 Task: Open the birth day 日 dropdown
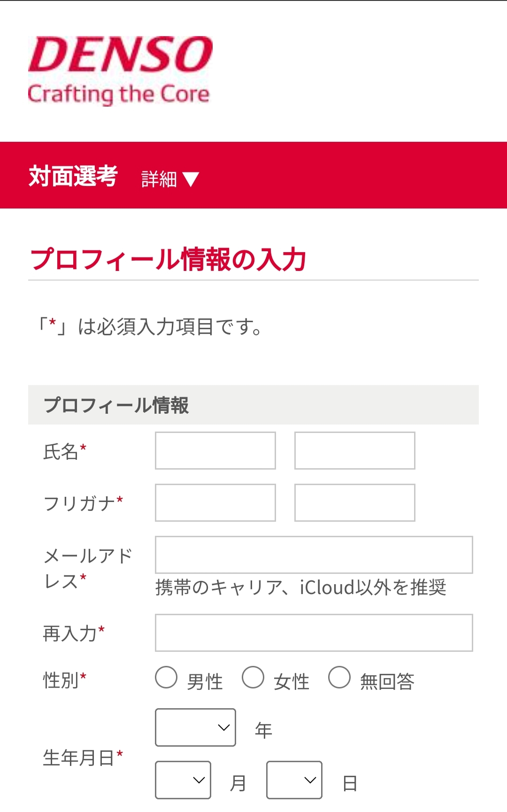[x=294, y=780]
